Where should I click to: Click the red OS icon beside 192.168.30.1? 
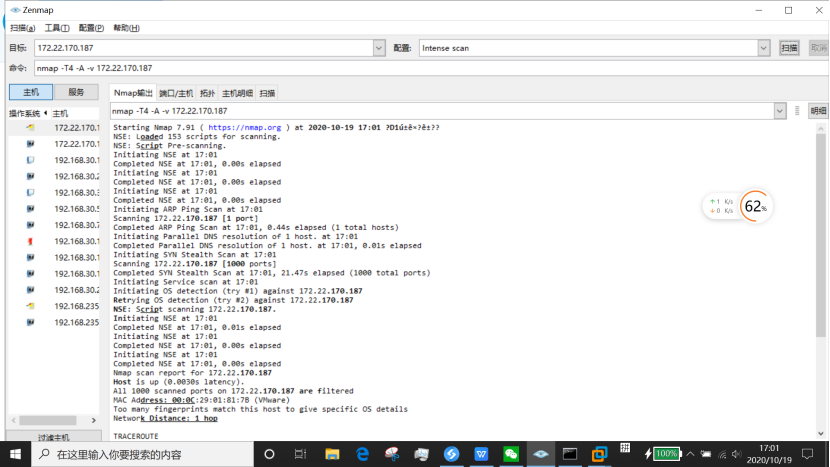coord(30,241)
